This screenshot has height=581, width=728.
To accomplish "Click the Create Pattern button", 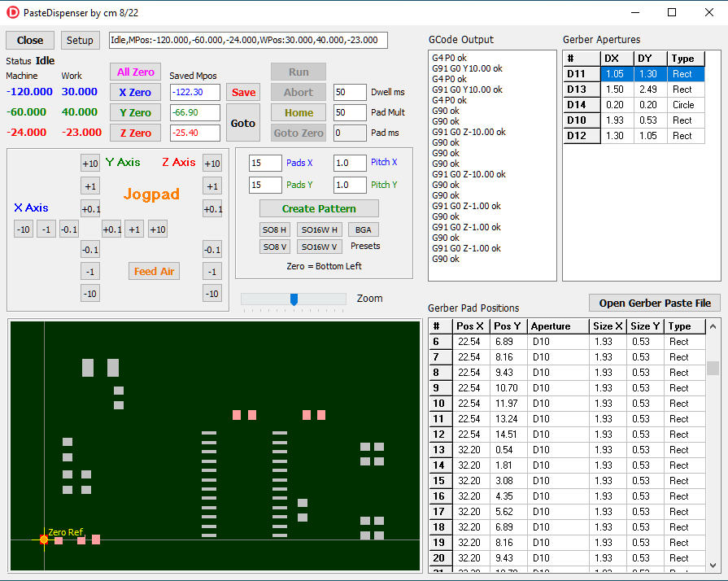I will pos(319,208).
